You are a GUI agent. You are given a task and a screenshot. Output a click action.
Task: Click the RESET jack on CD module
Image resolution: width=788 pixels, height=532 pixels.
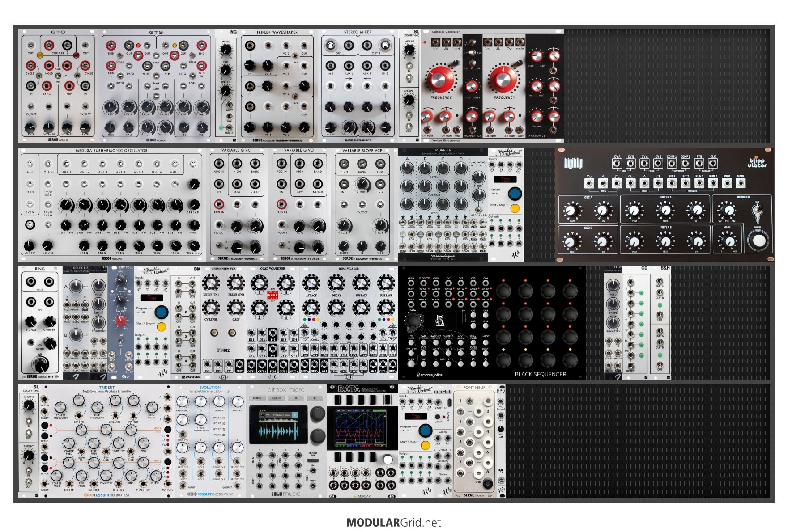click(x=630, y=366)
